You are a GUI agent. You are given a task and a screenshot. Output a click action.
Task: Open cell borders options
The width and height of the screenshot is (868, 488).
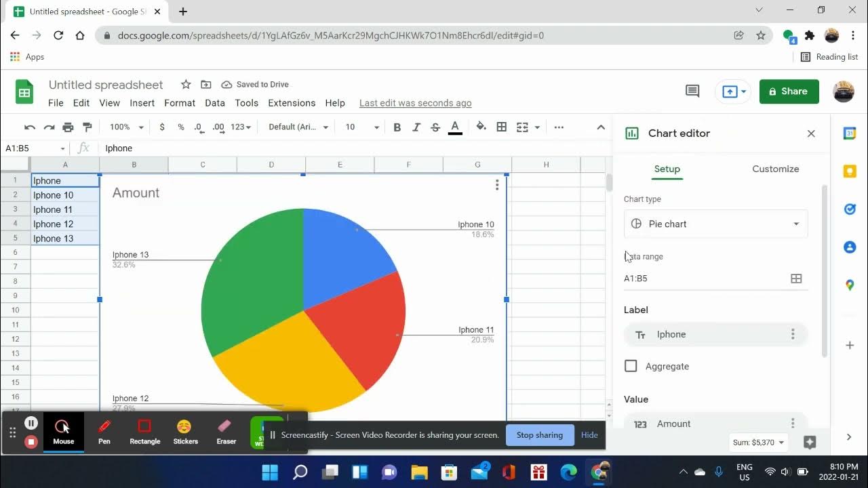(502, 127)
